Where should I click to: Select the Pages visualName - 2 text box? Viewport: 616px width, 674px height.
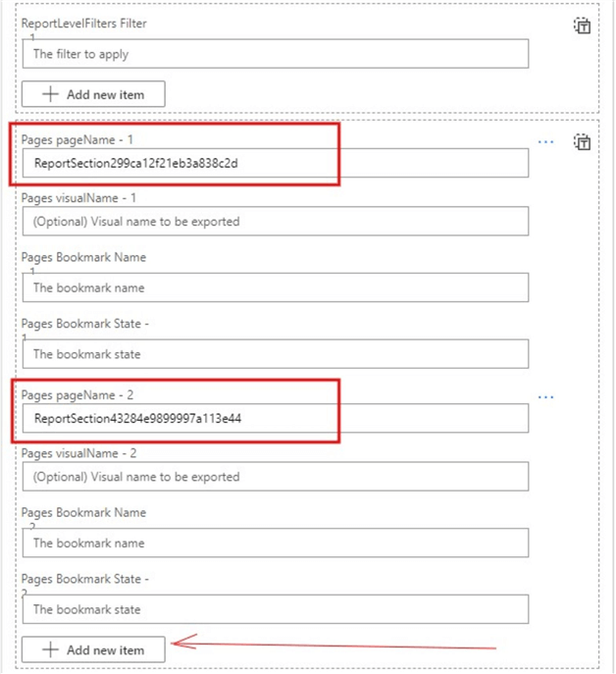pyautogui.click(x=275, y=477)
